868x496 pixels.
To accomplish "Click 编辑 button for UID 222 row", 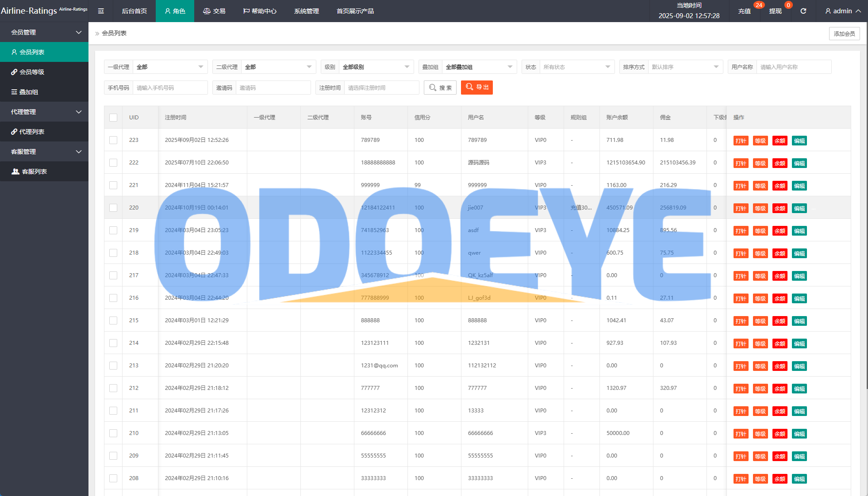I will 799,164.
